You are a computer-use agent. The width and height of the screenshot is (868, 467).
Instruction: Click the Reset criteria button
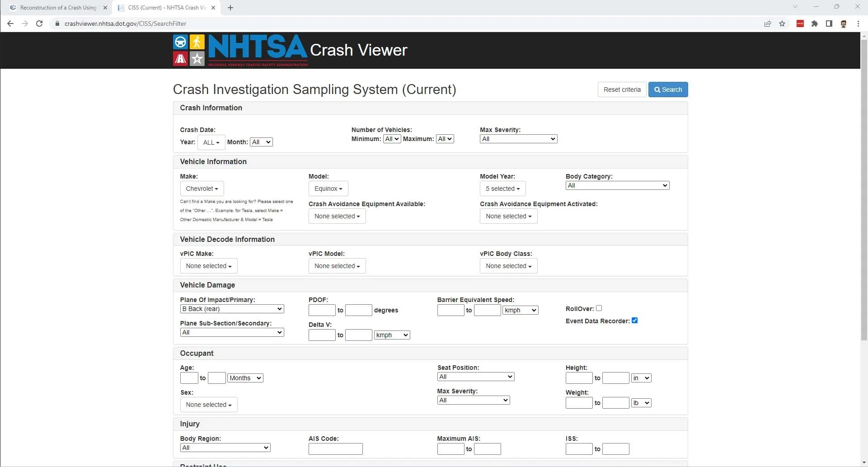coord(622,90)
